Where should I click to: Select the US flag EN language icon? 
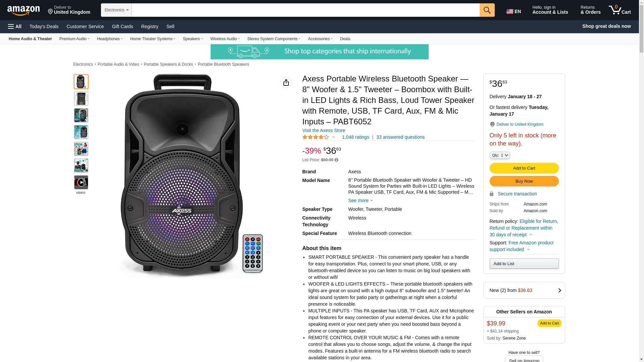514,11
